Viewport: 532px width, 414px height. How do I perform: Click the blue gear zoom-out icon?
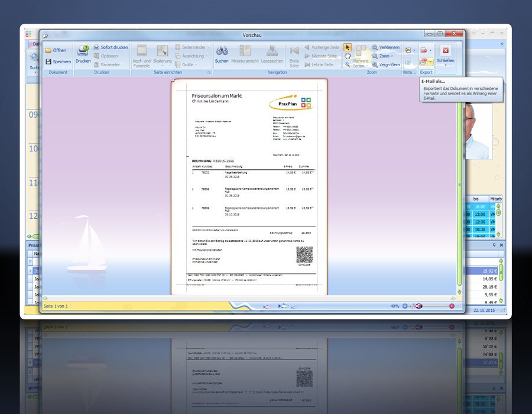[405, 306]
